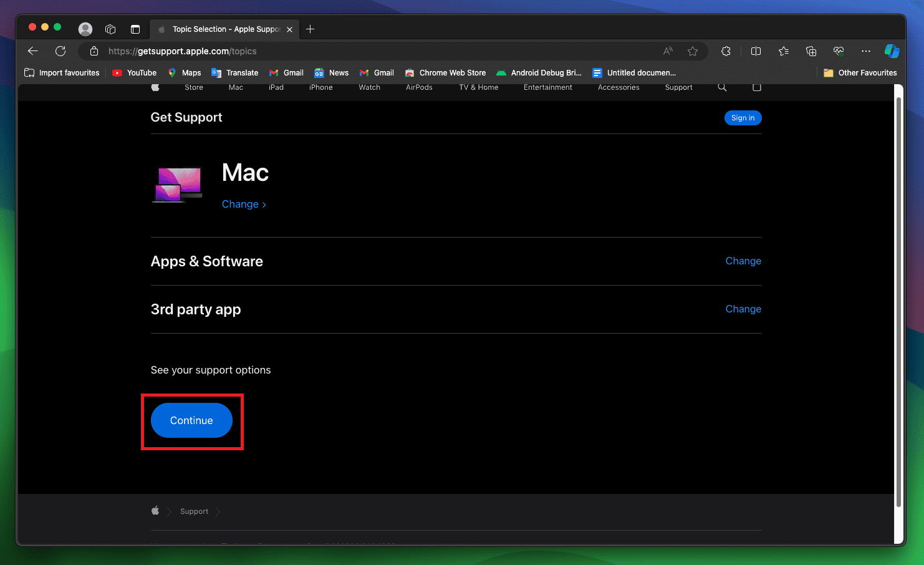Click the Mac product image
The width and height of the screenshot is (924, 565).
click(178, 185)
